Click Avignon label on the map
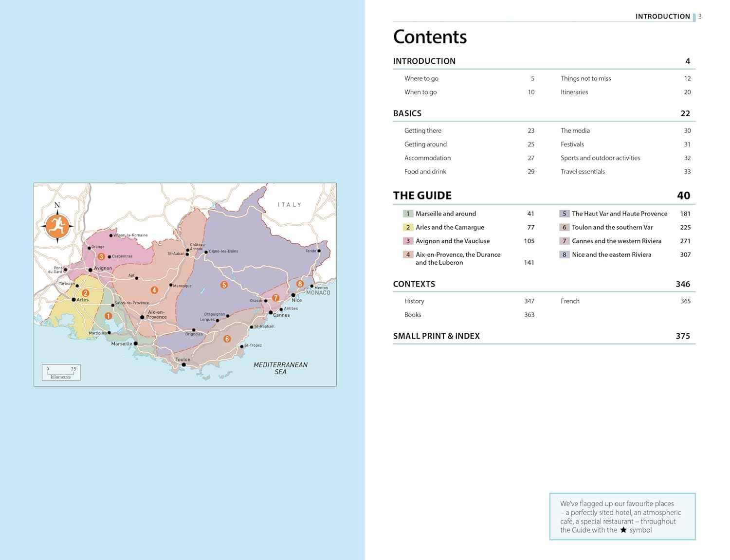Screen dimensions: 730x560 point(103,268)
